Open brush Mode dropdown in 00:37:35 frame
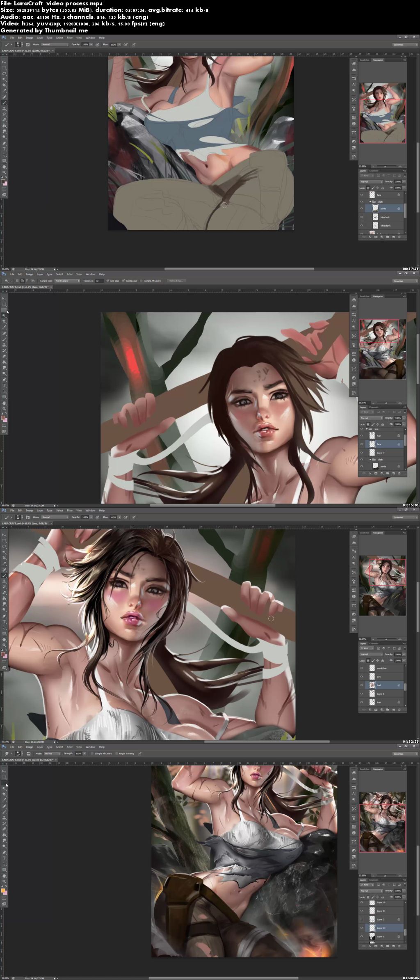420x980 pixels. tap(55, 44)
